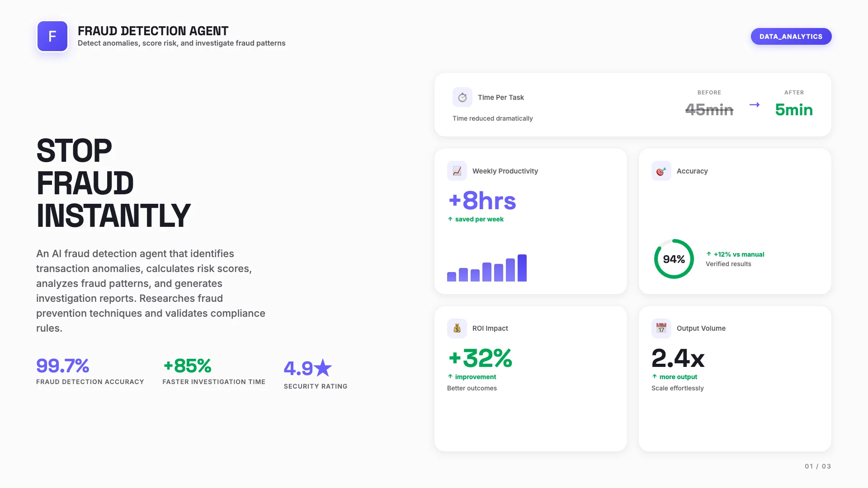Click the tallest bar in productivity chart
Image resolution: width=868 pixels, height=488 pixels.
click(522, 267)
